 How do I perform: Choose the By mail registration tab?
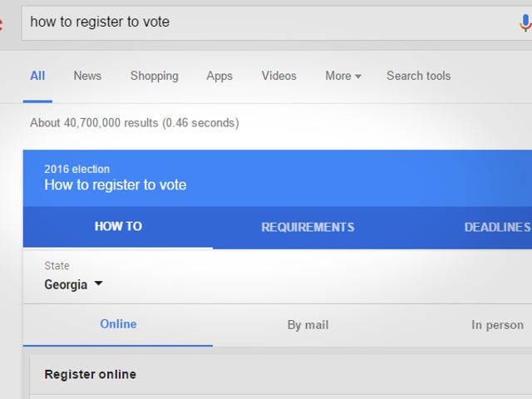(x=308, y=325)
